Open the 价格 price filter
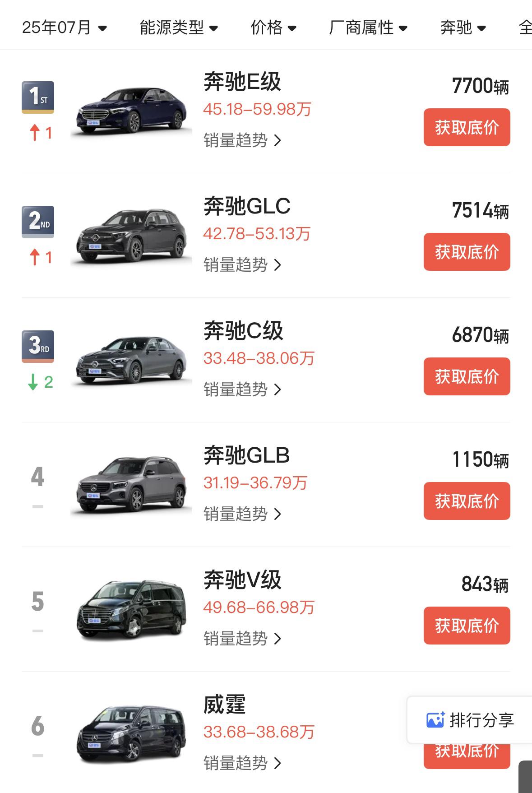This screenshot has width=532, height=793. tap(273, 28)
